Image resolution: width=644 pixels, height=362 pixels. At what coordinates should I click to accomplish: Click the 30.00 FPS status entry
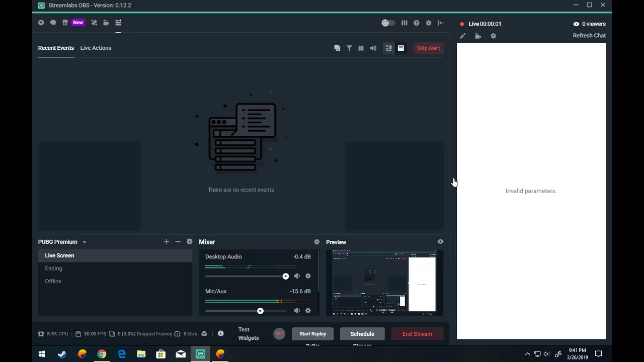click(91, 334)
